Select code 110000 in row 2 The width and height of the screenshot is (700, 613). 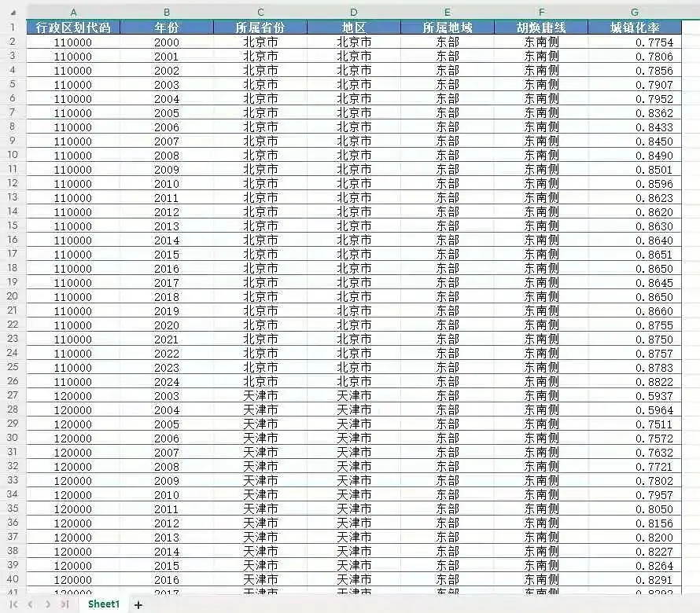pos(73,42)
